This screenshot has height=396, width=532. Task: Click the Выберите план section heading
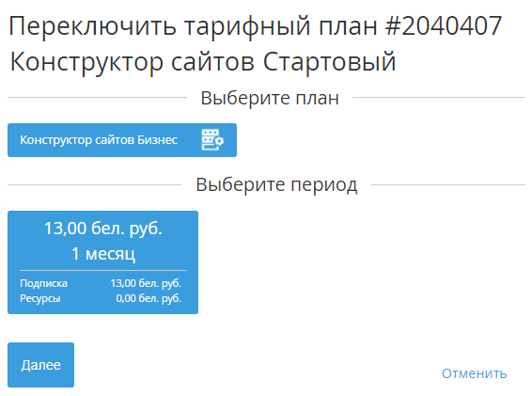click(270, 98)
